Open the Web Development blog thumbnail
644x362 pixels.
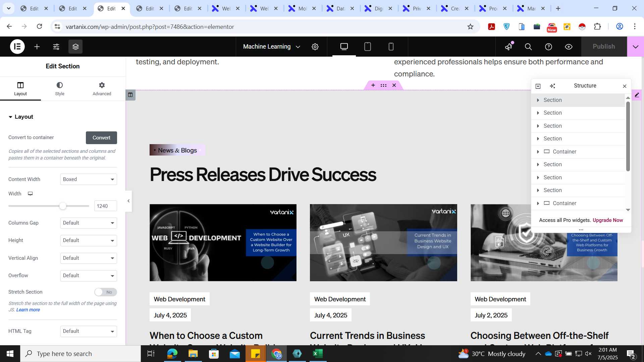223,243
